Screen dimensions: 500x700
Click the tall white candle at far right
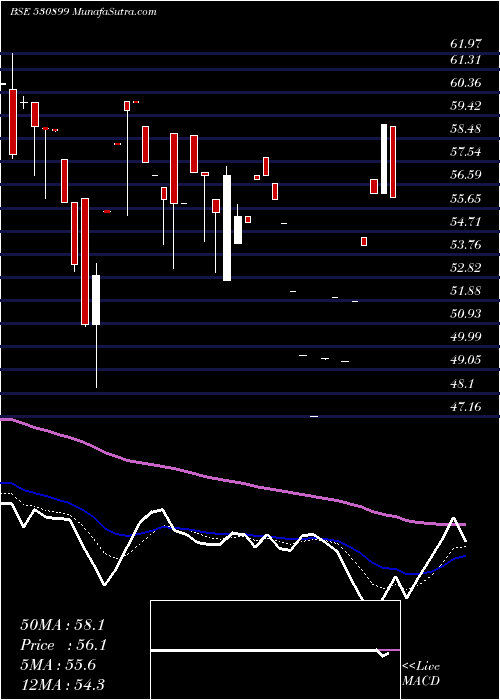(x=384, y=159)
